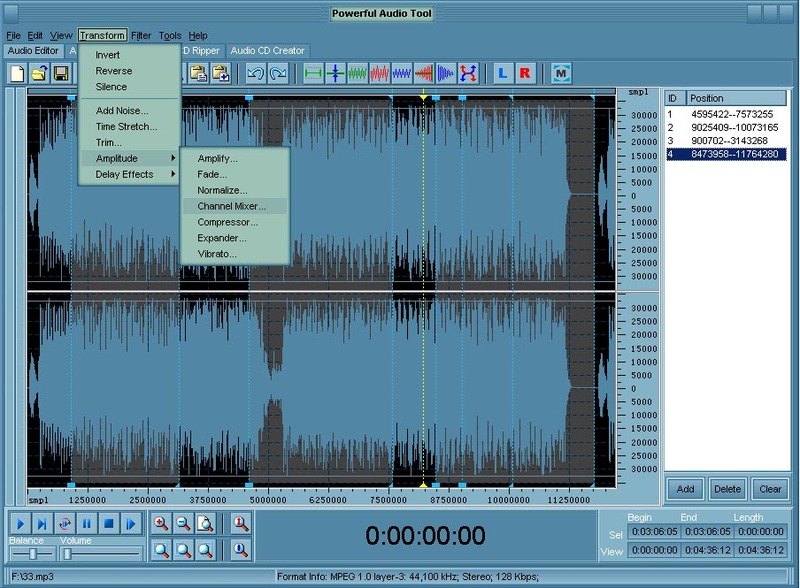The height and width of the screenshot is (588, 800).
Task: Select the Zoom to Selection icon
Action: 205,522
